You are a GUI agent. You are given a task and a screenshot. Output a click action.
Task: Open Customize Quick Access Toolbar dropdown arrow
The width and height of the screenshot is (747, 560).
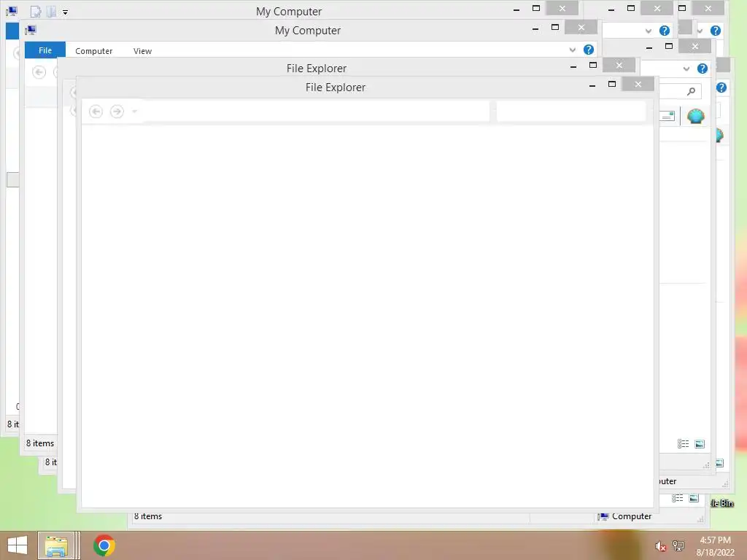coord(65,12)
